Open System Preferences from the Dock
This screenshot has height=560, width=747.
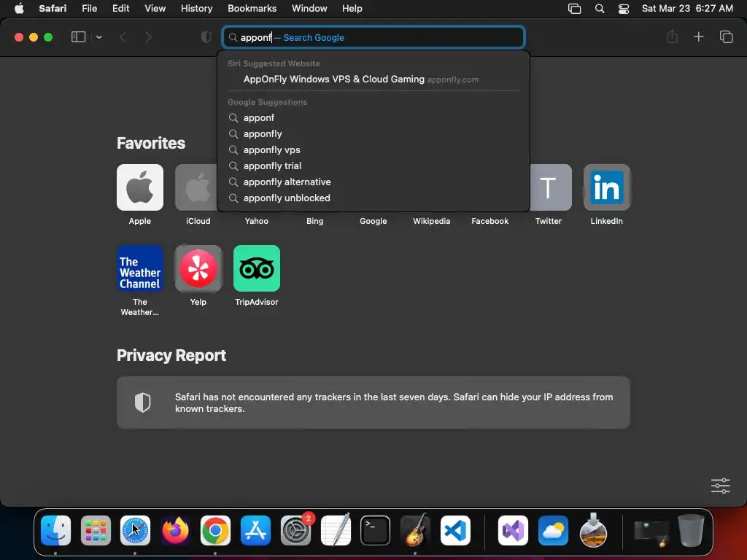click(x=296, y=531)
